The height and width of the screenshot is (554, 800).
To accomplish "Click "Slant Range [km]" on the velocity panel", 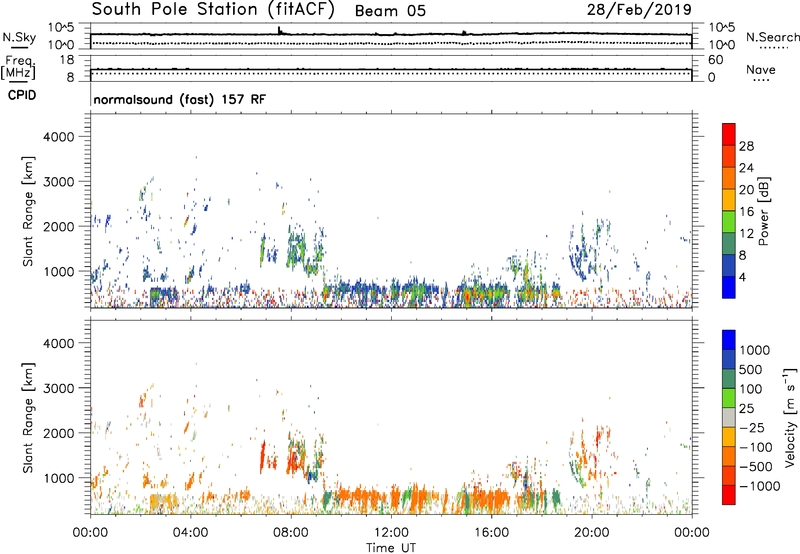I will [x=28, y=417].
